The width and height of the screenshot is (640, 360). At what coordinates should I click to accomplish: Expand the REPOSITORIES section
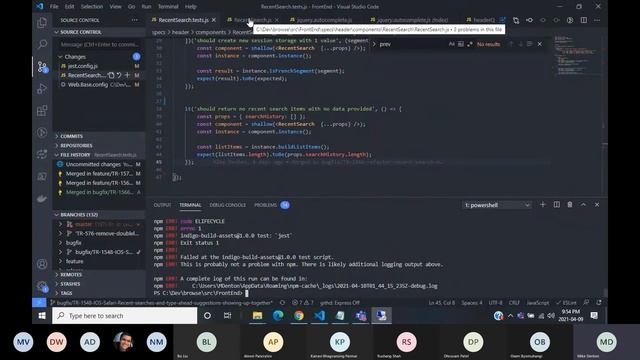point(99,145)
